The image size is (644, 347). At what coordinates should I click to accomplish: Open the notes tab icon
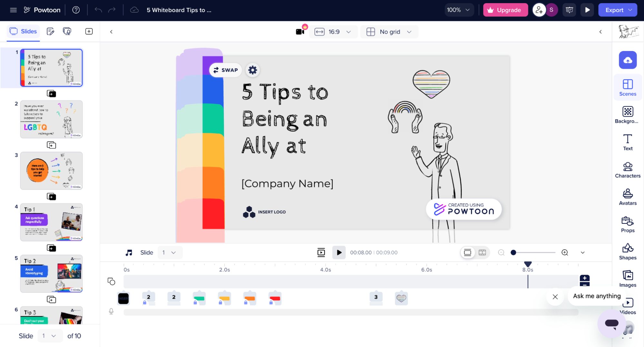click(50, 31)
